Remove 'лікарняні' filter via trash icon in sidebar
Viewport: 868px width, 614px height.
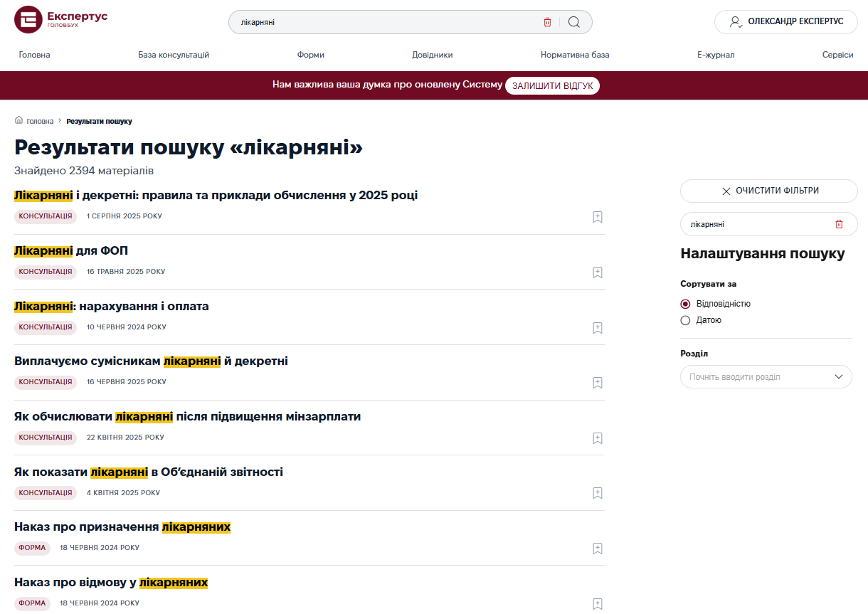click(x=839, y=224)
